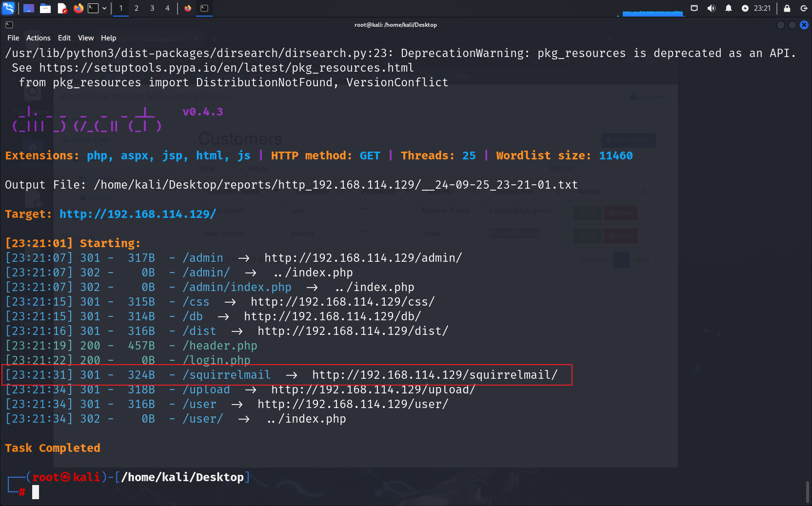The height and width of the screenshot is (506, 812).
Task: Launch the text editor panel icon
Action: 62,8
